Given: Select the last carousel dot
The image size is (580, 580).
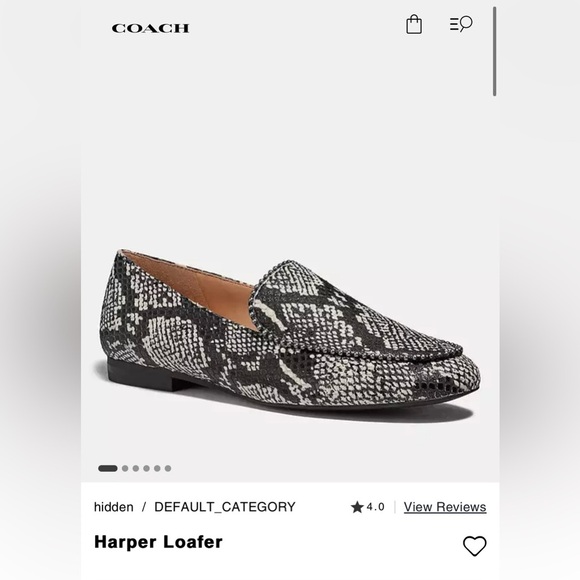Looking at the screenshot, I should point(168,468).
